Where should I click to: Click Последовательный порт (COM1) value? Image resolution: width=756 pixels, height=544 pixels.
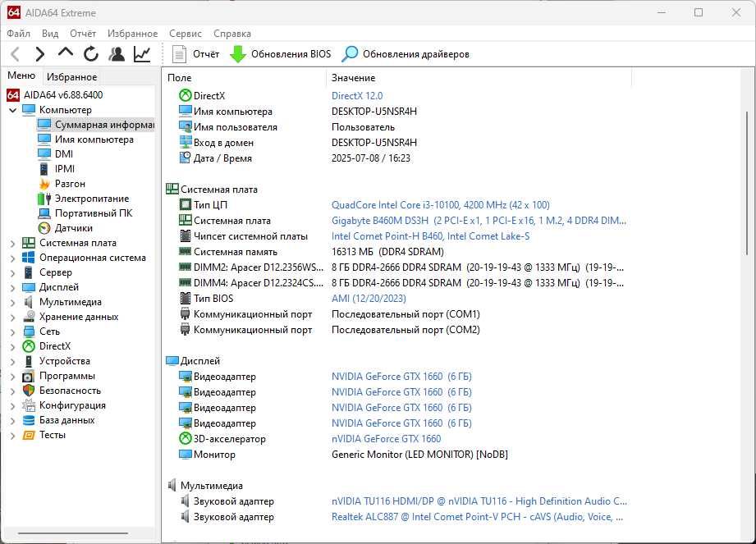[405, 314]
